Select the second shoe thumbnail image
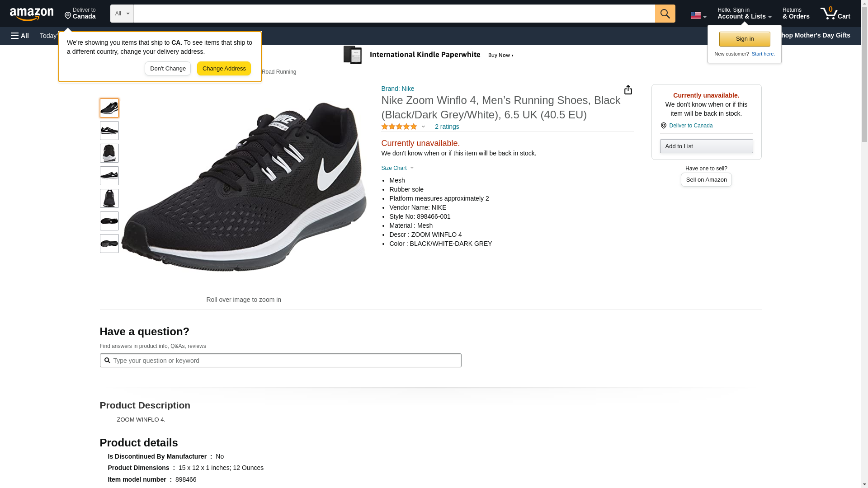 coord(109,131)
